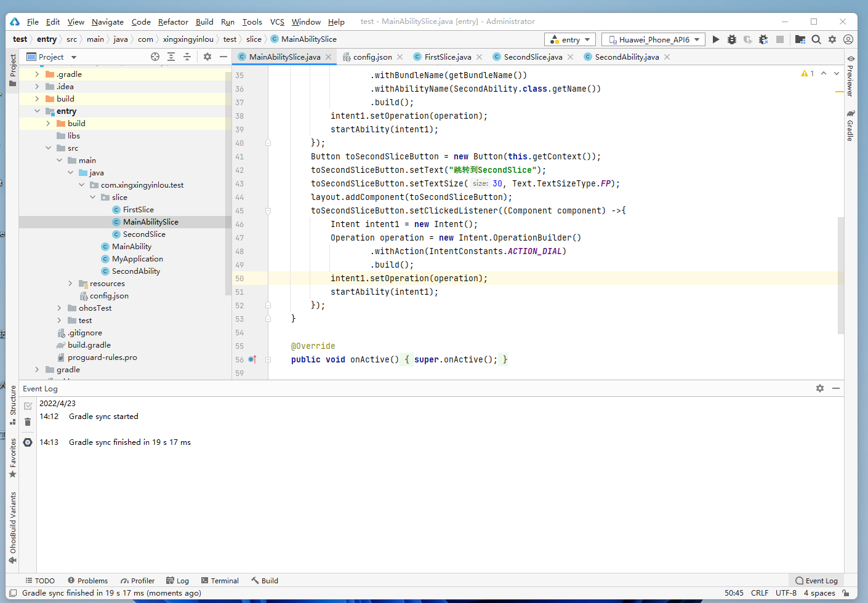Change CRLF line separator in status bar

(760, 593)
